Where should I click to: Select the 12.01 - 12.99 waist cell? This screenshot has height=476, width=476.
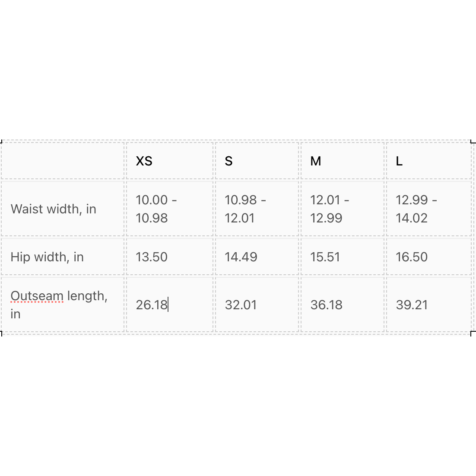[x=330, y=209]
